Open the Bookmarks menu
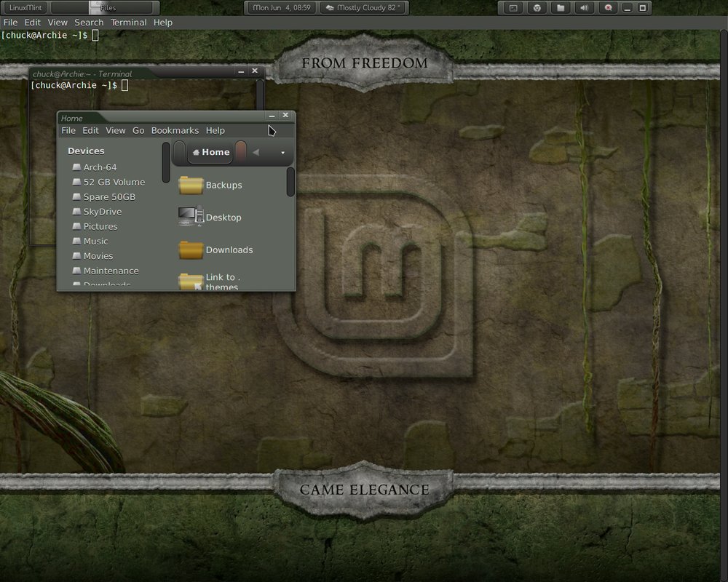The width and height of the screenshot is (728, 582). point(175,130)
